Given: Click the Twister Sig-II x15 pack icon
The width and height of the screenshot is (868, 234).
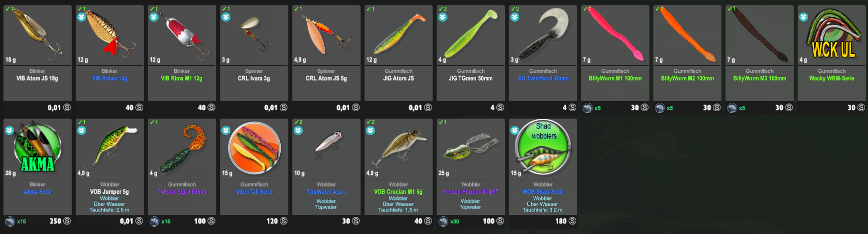Looking at the screenshot, I should (154, 221).
